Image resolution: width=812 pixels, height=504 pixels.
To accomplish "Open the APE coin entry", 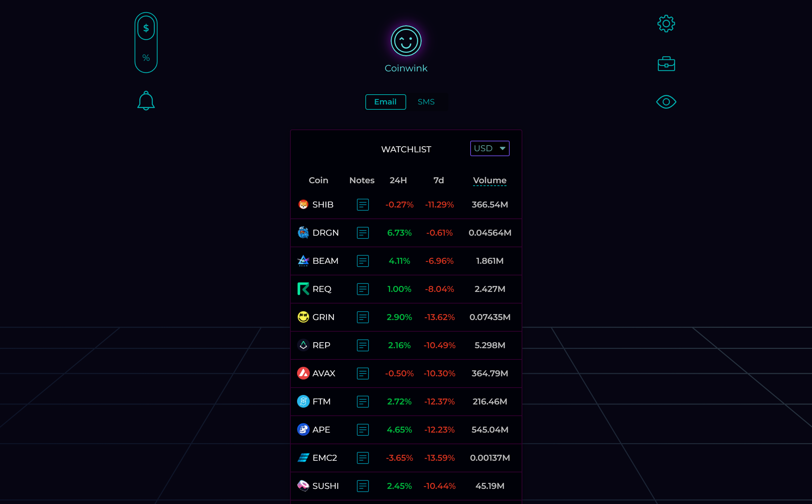I will [321, 430].
